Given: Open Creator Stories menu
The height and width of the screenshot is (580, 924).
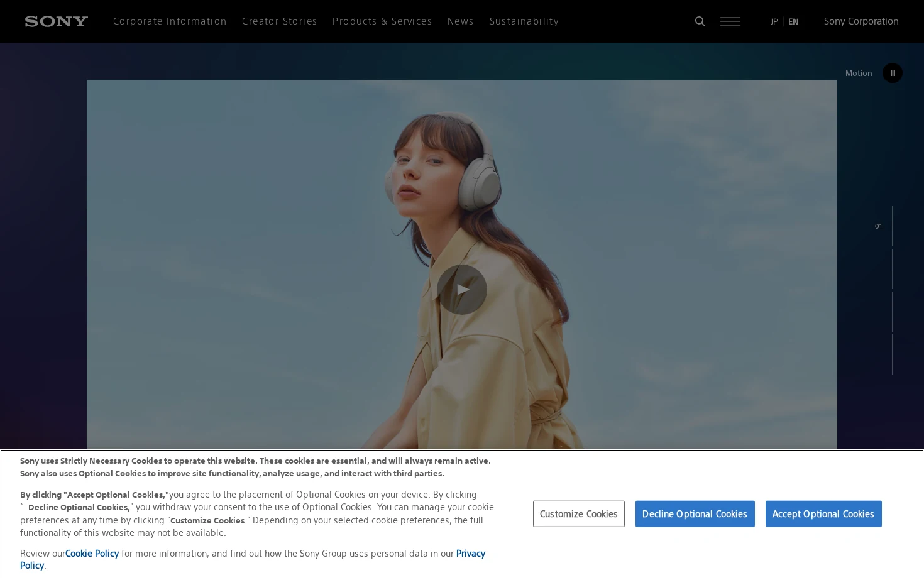Looking at the screenshot, I should (x=280, y=21).
